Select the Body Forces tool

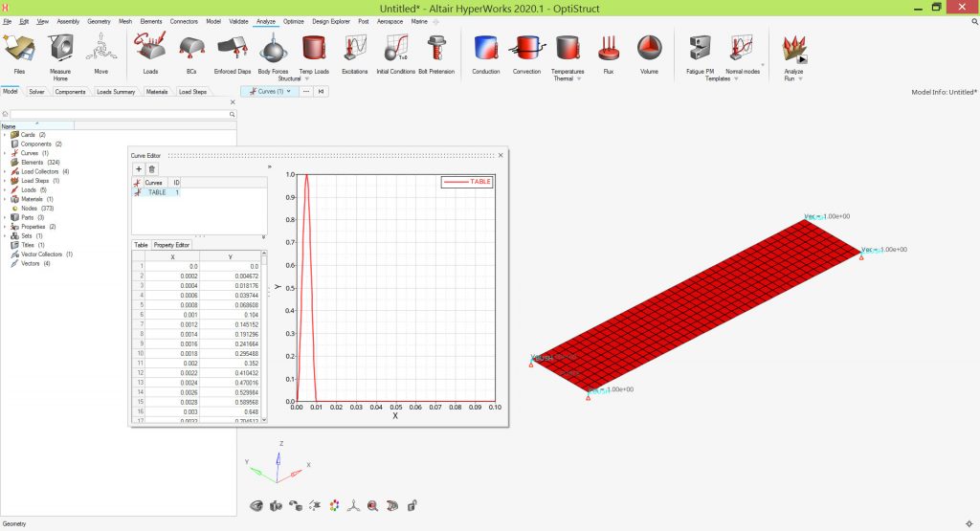(x=273, y=50)
